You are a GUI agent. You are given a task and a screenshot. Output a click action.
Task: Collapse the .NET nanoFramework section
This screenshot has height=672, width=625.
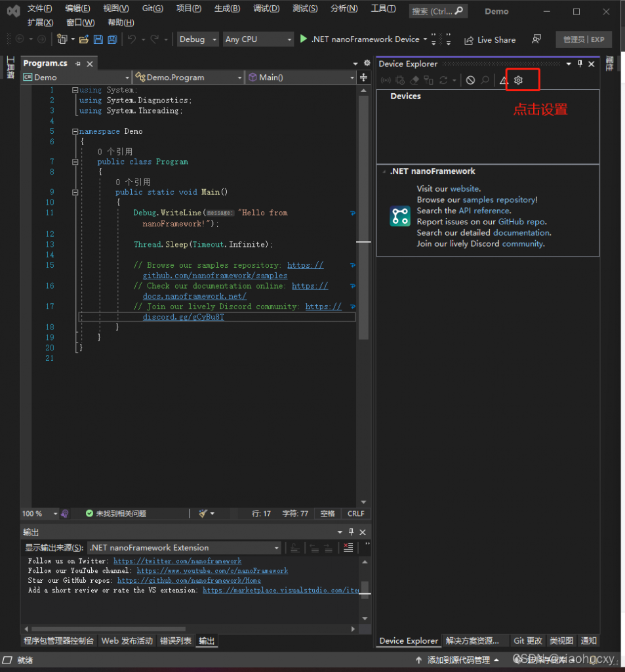tap(384, 171)
